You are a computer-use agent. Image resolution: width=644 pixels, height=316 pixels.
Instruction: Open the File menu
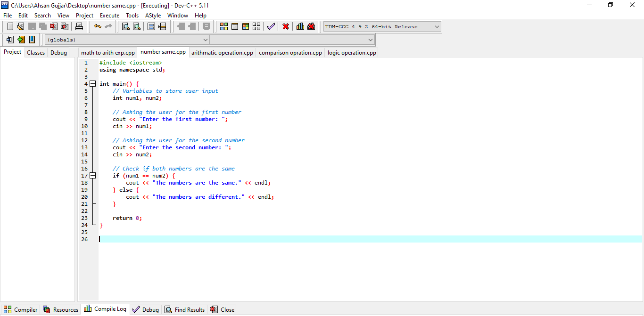pyautogui.click(x=8, y=16)
